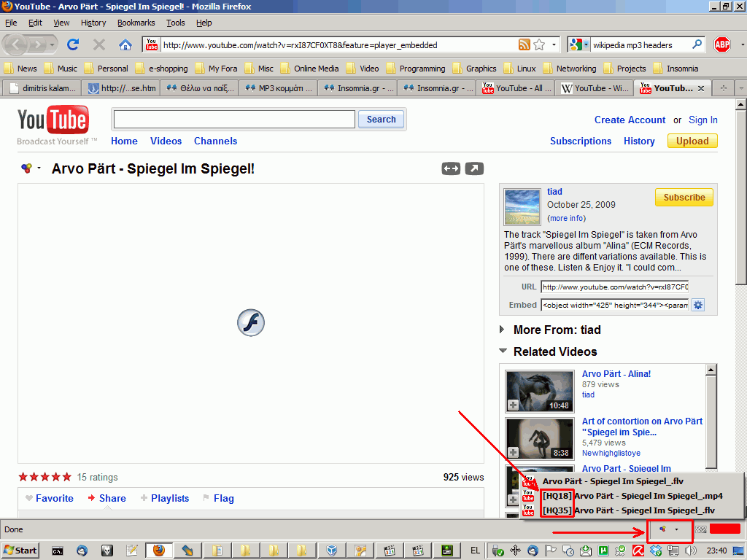Open the ABP toolbar dropdown arrow
747x560 pixels.
[742, 44]
